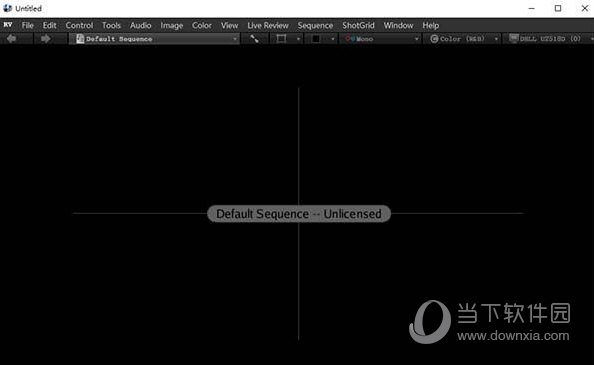
Task: Go forward with the right arrow button
Action: coord(46,39)
